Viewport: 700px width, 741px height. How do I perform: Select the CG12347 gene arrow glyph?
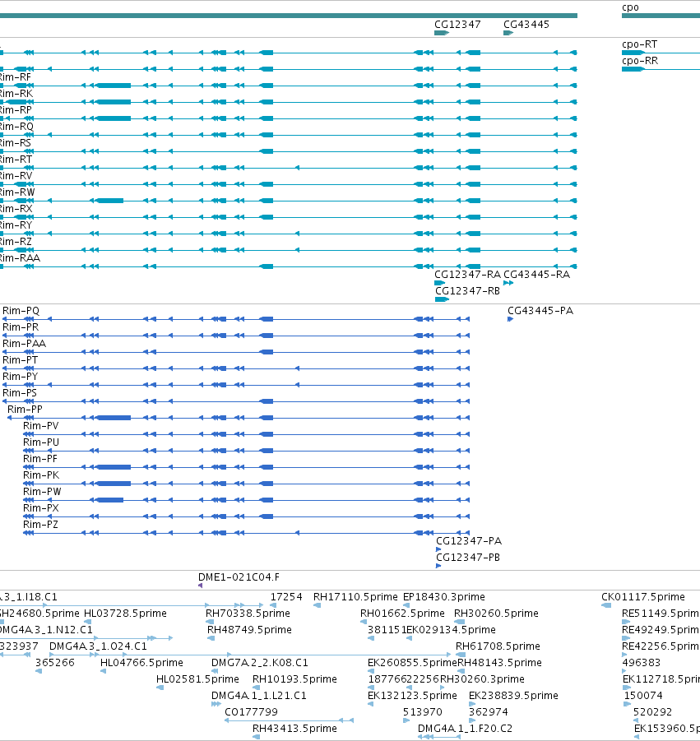point(442,33)
